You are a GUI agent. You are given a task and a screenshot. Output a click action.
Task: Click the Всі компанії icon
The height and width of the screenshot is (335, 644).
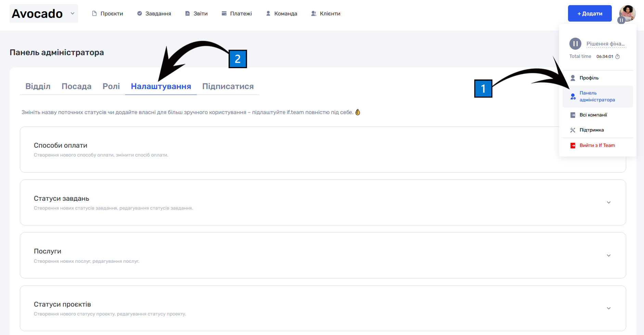(x=573, y=115)
